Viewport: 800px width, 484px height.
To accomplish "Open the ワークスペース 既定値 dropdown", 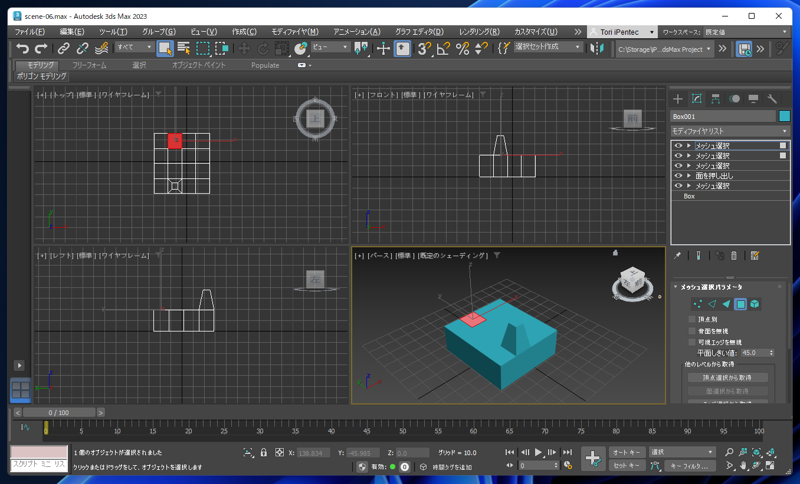I will [x=746, y=32].
